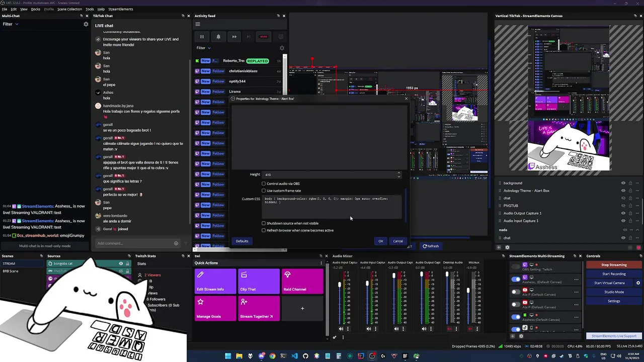Hide Astrology Theme - Alert Box source
This screenshot has height=362, width=644.
623,191
